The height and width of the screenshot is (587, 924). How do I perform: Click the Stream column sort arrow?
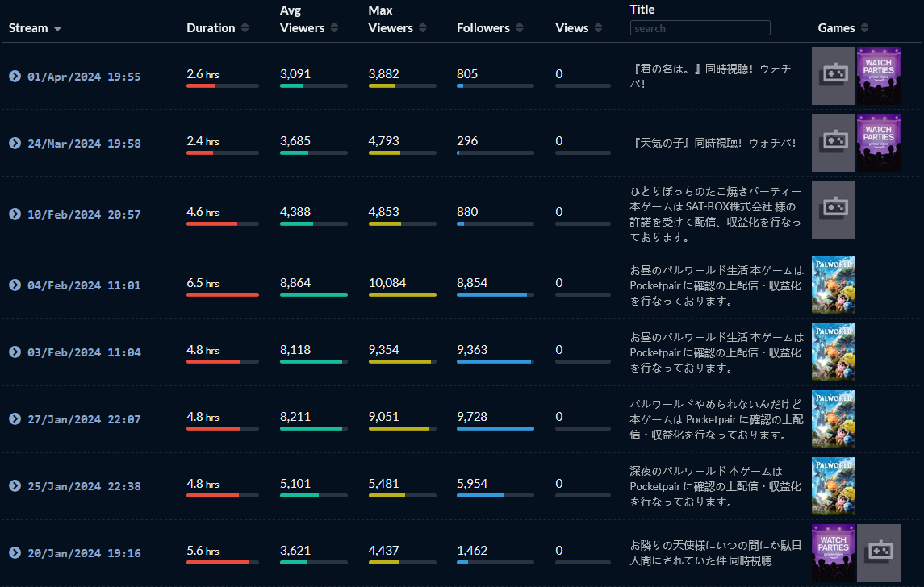(57, 29)
